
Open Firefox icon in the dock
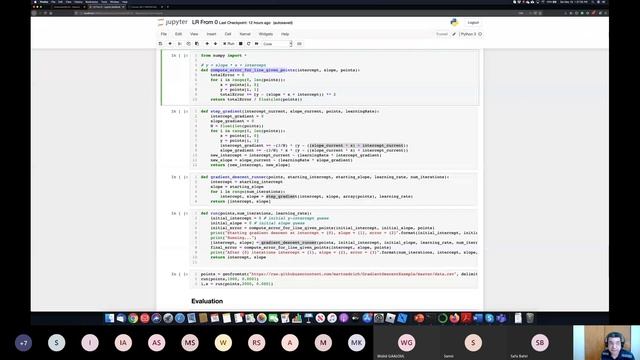454,318
